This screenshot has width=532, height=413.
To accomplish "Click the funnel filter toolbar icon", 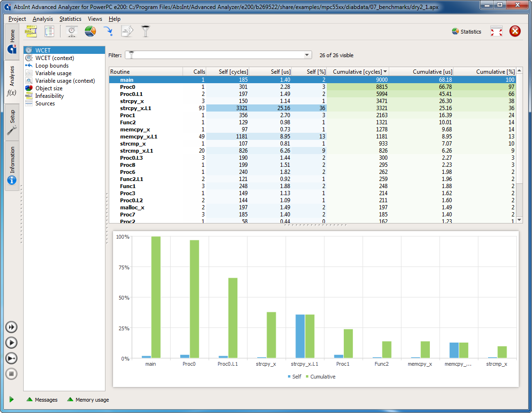I will tap(145, 32).
